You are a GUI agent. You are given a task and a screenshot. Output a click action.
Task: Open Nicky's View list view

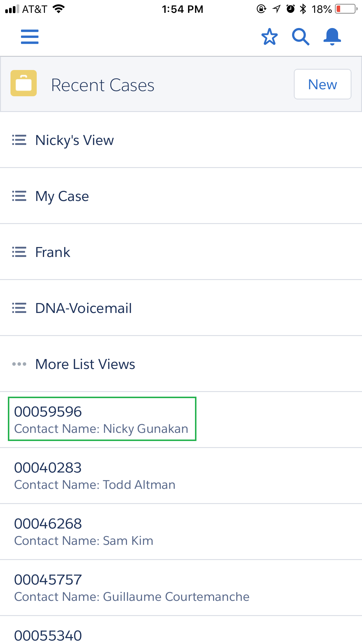click(x=75, y=140)
